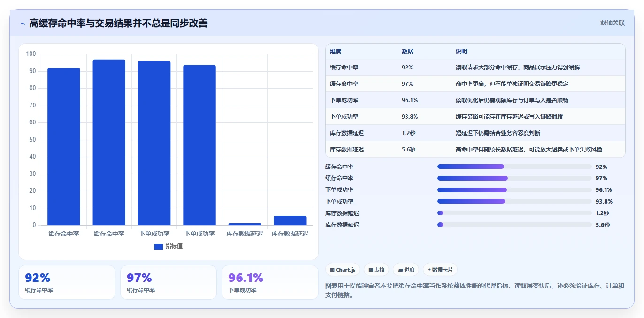
Task: Click the Chart.js tag chip
Action: (343, 270)
